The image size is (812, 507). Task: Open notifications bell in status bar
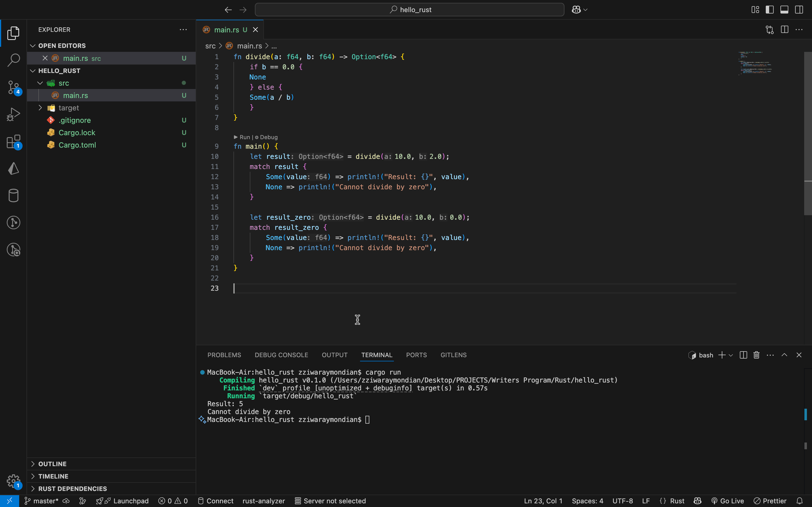(x=800, y=501)
